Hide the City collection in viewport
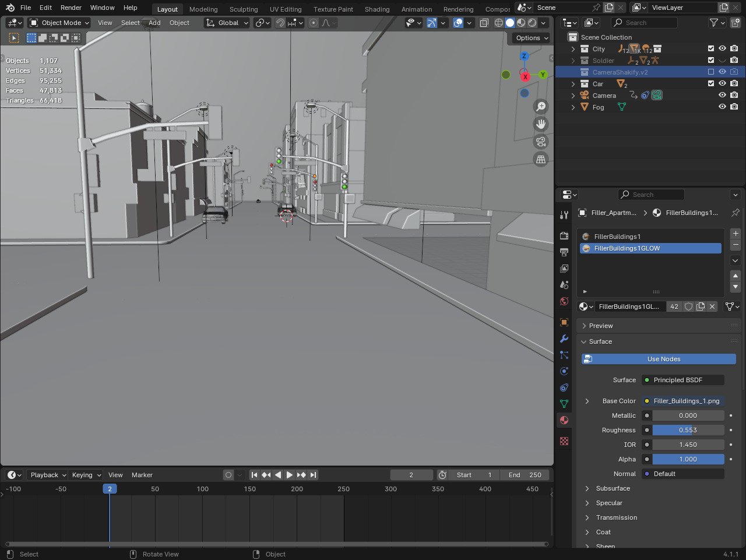The width and height of the screenshot is (746, 560). coord(722,49)
